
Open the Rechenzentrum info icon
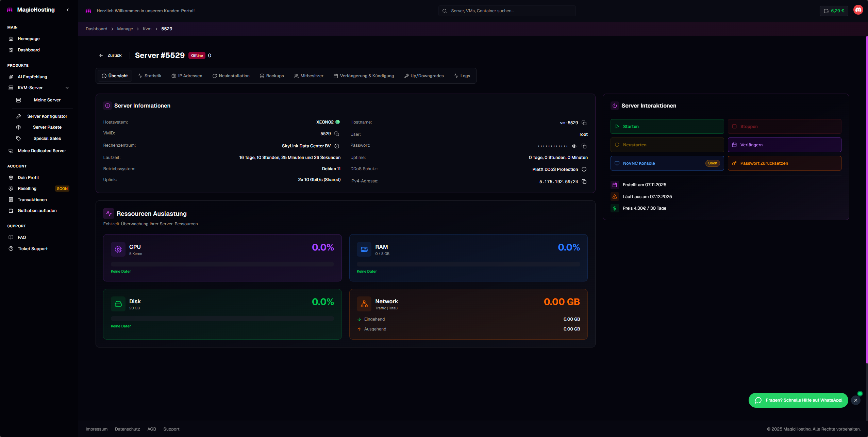click(337, 146)
